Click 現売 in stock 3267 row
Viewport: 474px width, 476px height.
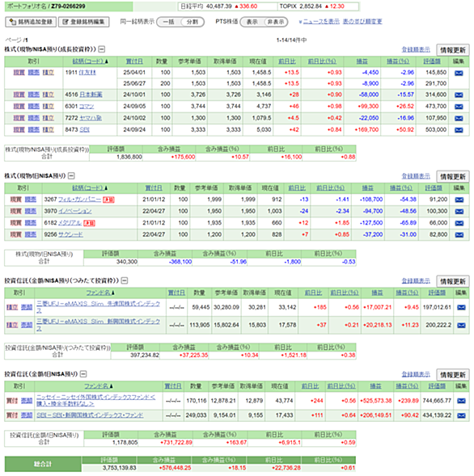pyautogui.click(x=31, y=200)
